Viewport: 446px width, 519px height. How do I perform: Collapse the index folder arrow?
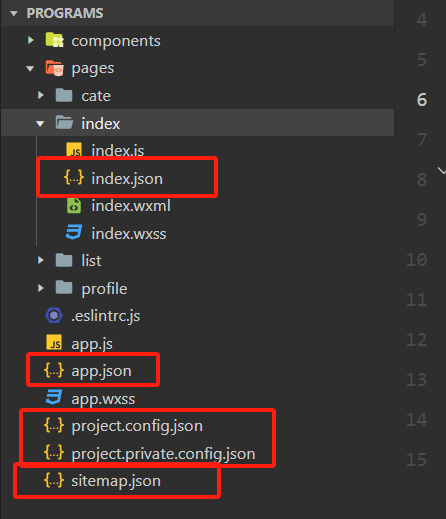click(x=40, y=124)
